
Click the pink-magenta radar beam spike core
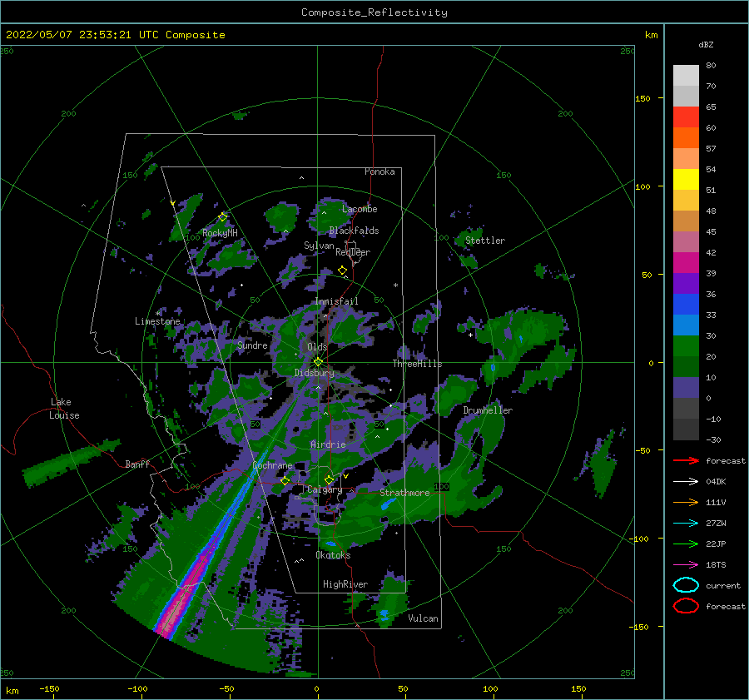tap(186, 592)
